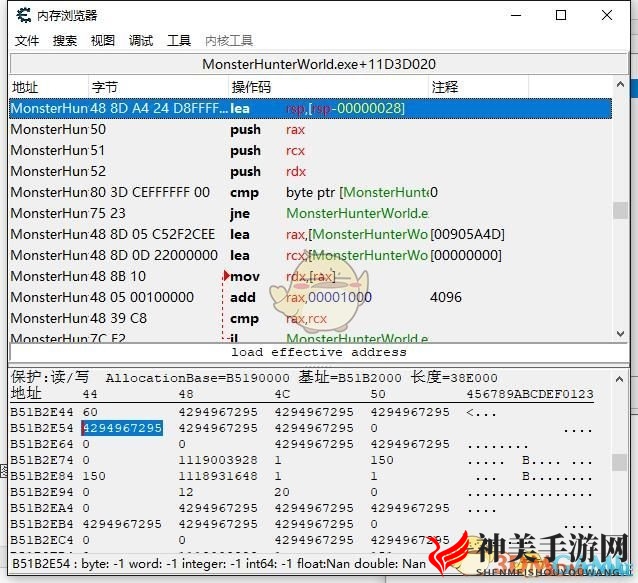Open the 调试 menu
Viewport: 638px width, 583px height.
[141, 41]
